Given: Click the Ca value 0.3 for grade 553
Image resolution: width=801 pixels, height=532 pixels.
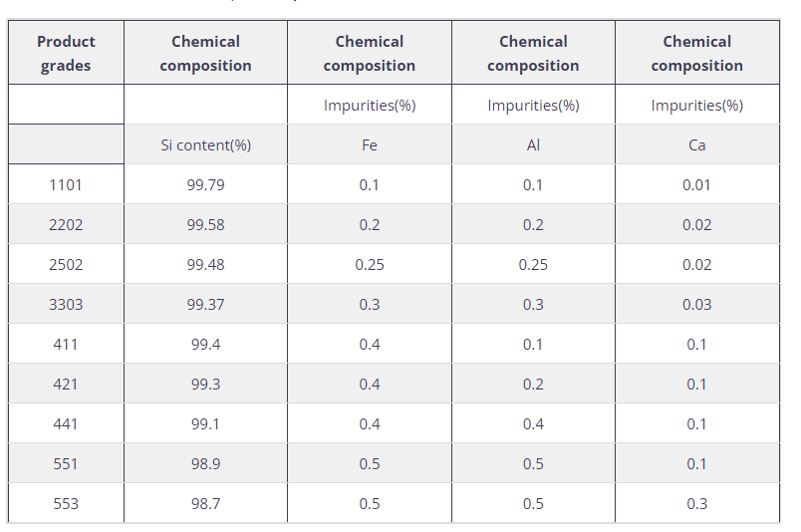Looking at the screenshot, I should point(696,503).
